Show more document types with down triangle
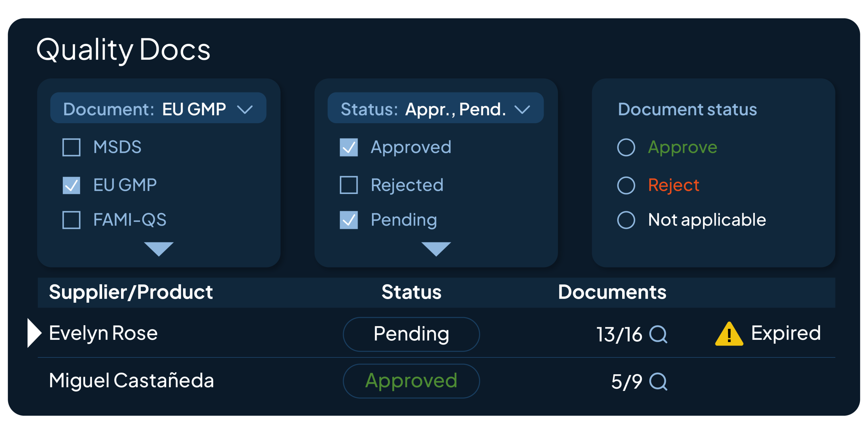Image resolution: width=868 pixels, height=434 pixels. pyautogui.click(x=159, y=249)
